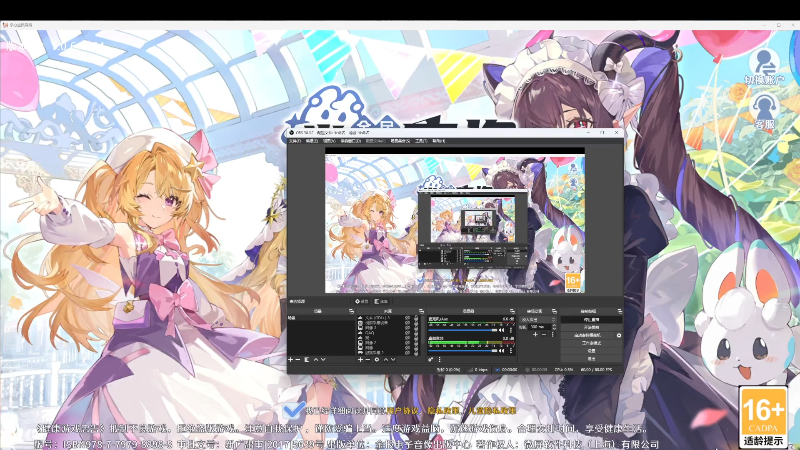Click the 退出 exit button in Controls
Image resolution: width=800 pixels, height=450 pixels.
pos(591,359)
